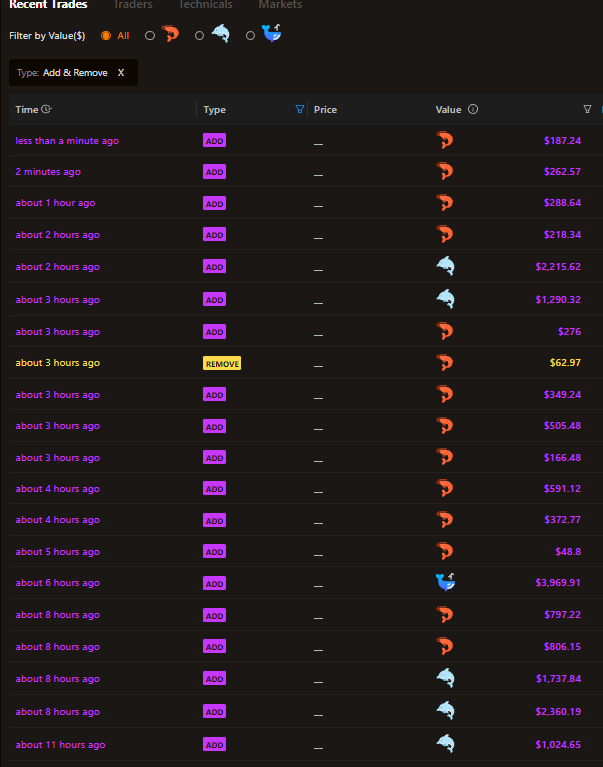Click the shrimp icon in $48.8 row
The height and width of the screenshot is (767, 603).
445,551
